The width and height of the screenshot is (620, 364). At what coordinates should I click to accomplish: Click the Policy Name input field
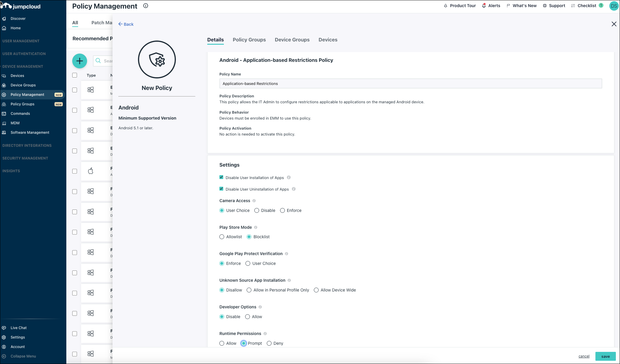410,83
